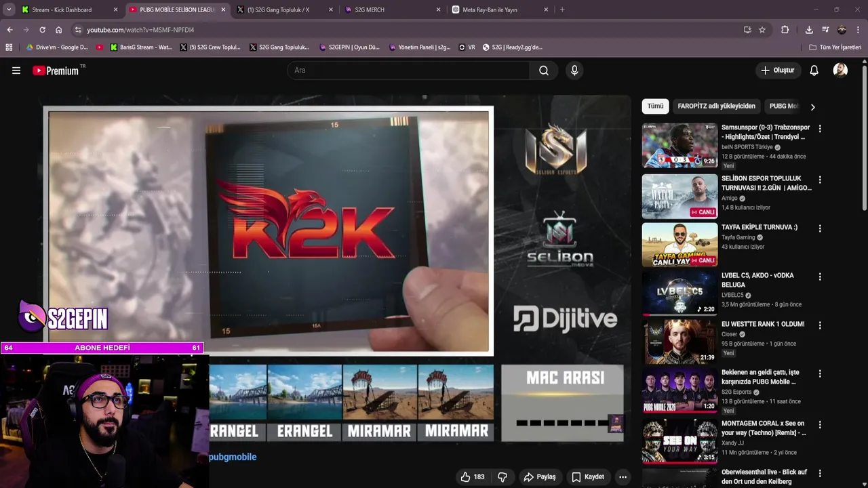
Task: Close the PUBG MOBILE SELİBON LEAGUE tab
Action: pos(223,9)
